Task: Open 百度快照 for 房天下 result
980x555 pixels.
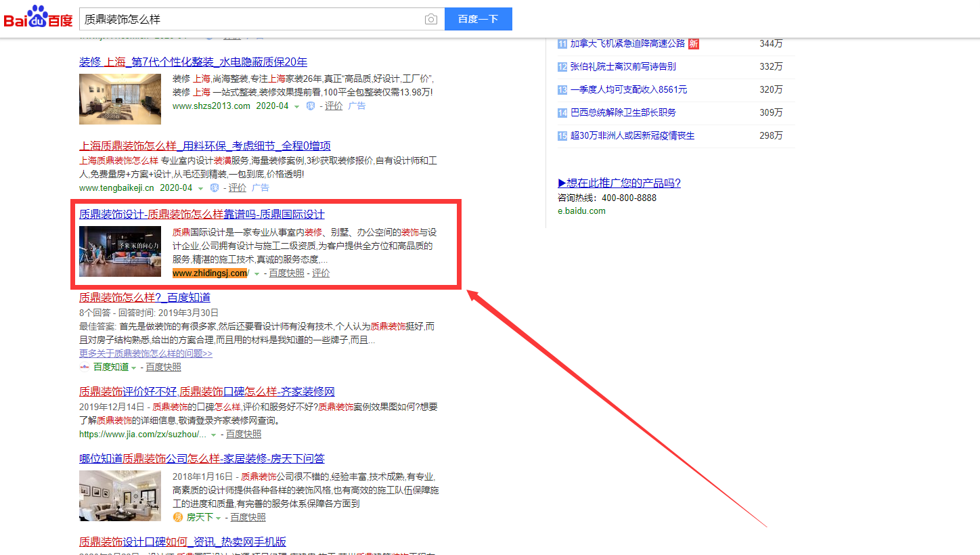Action: [x=248, y=517]
